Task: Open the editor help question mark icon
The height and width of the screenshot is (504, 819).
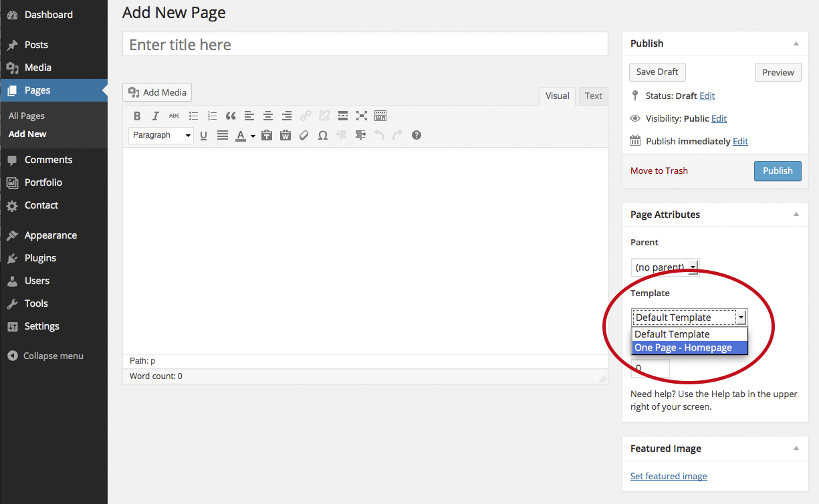Action: [417, 135]
